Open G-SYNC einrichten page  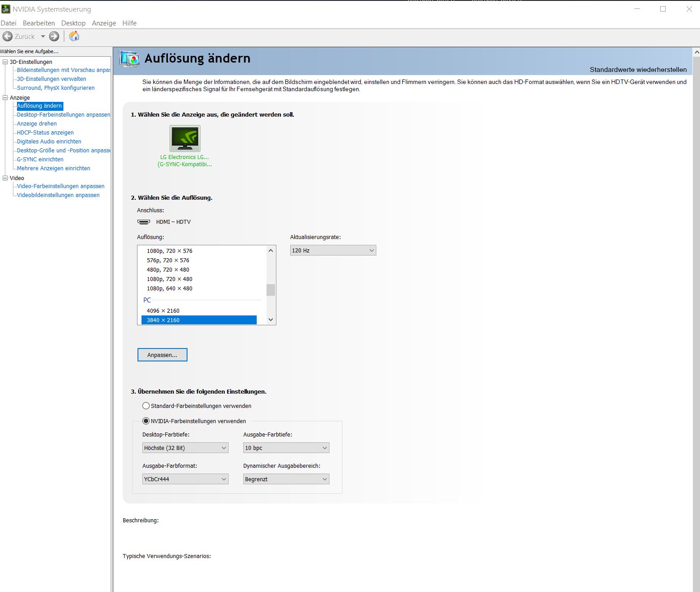(40, 160)
